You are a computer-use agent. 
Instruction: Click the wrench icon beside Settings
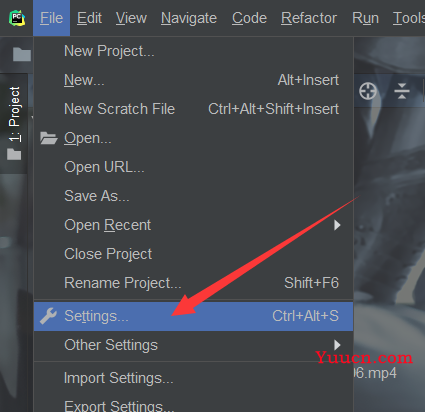(48, 316)
